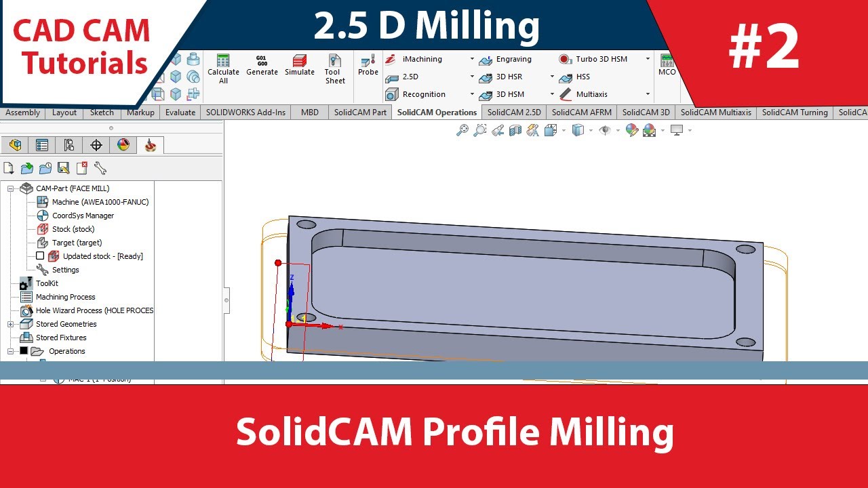Open the SOLIDWORKS Add-Ins tab
The height and width of the screenshot is (488, 868).
(x=246, y=113)
